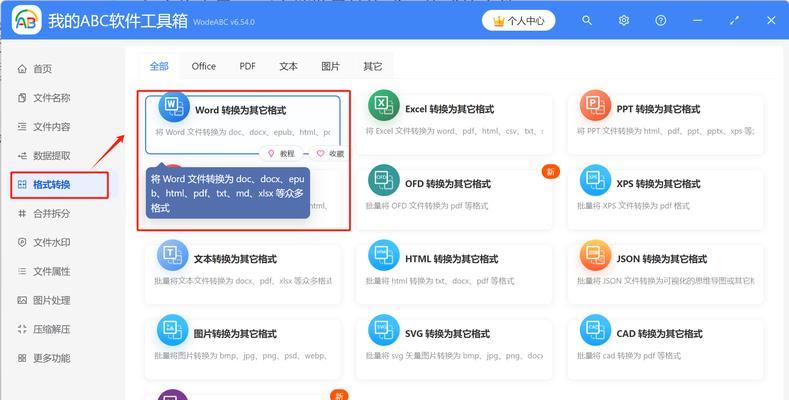Click the crown icon in 个人中心
The image size is (789, 400).
coord(499,21)
